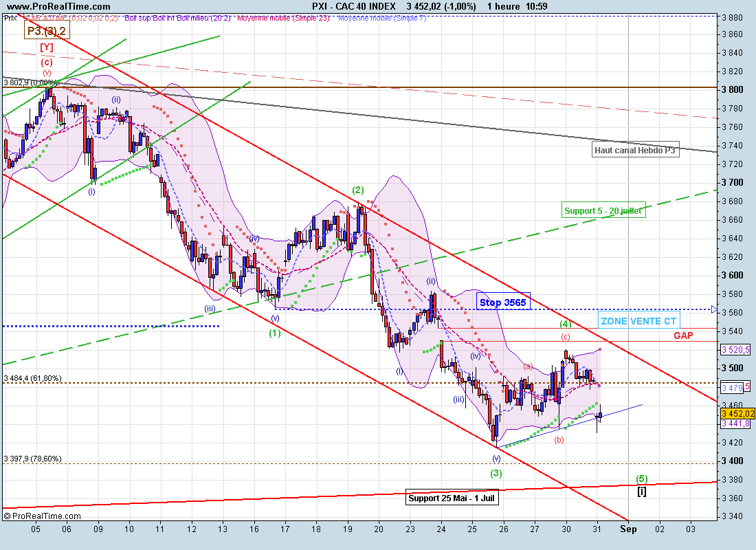Click the Prix label in the legend
Image resolution: width=756 pixels, height=550 pixels.
coord(10,18)
